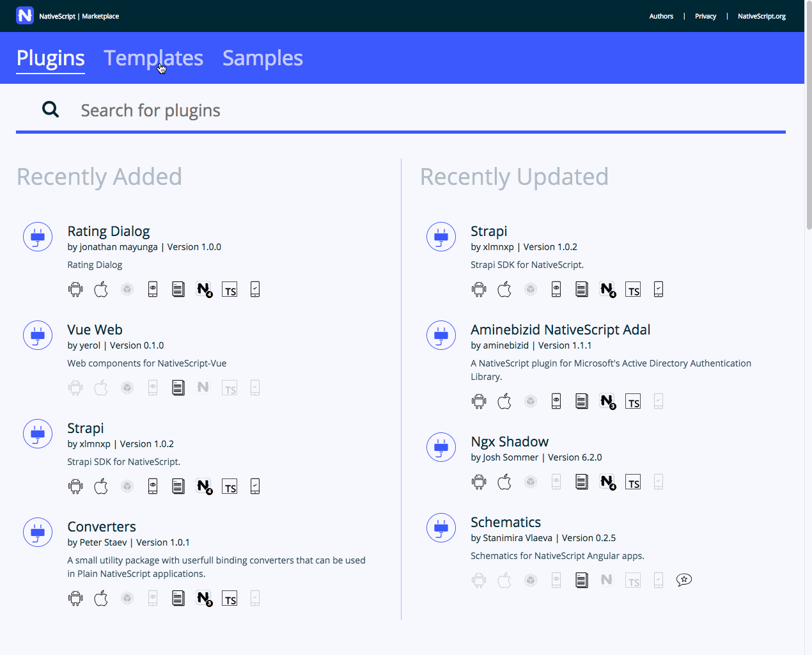This screenshot has height=655, width=812.
Task: Open the Aminebizid NativeScript Adal title
Action: coord(561,329)
